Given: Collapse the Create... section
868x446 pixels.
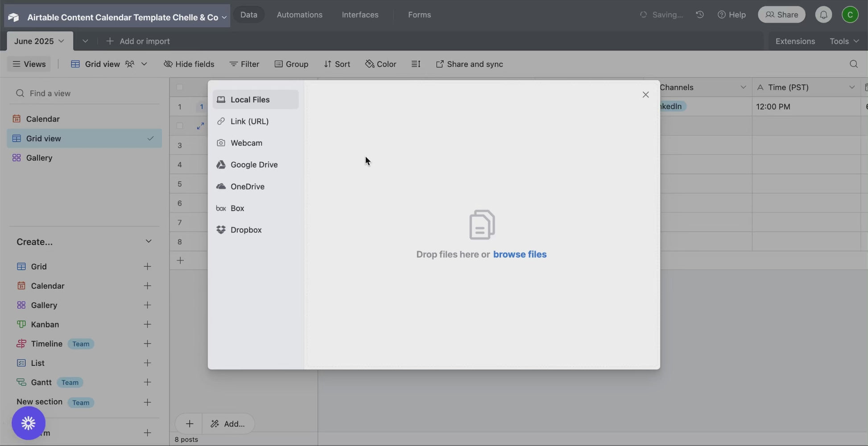Looking at the screenshot, I should click(x=149, y=241).
